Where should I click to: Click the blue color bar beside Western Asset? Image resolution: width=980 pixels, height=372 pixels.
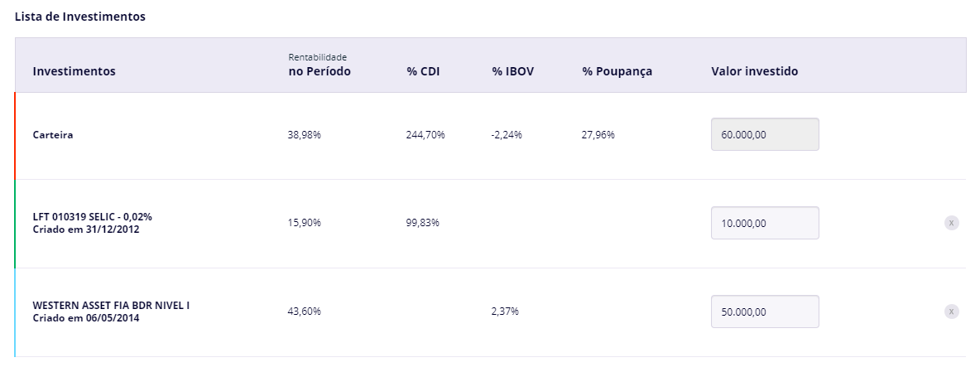tap(15, 312)
